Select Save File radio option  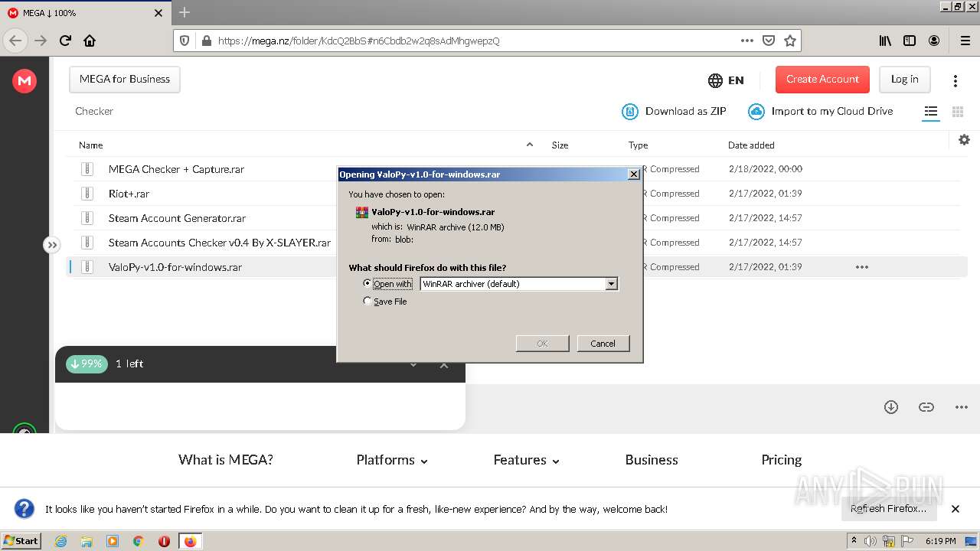point(367,302)
